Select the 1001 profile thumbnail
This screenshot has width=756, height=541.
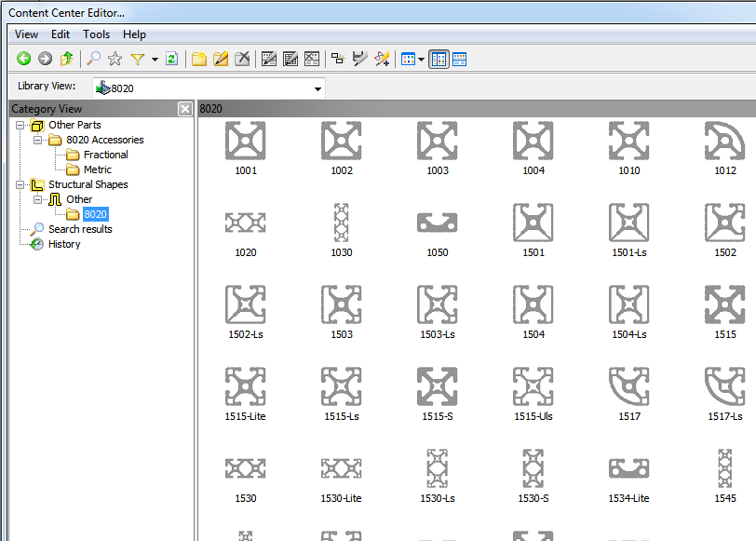(246, 141)
